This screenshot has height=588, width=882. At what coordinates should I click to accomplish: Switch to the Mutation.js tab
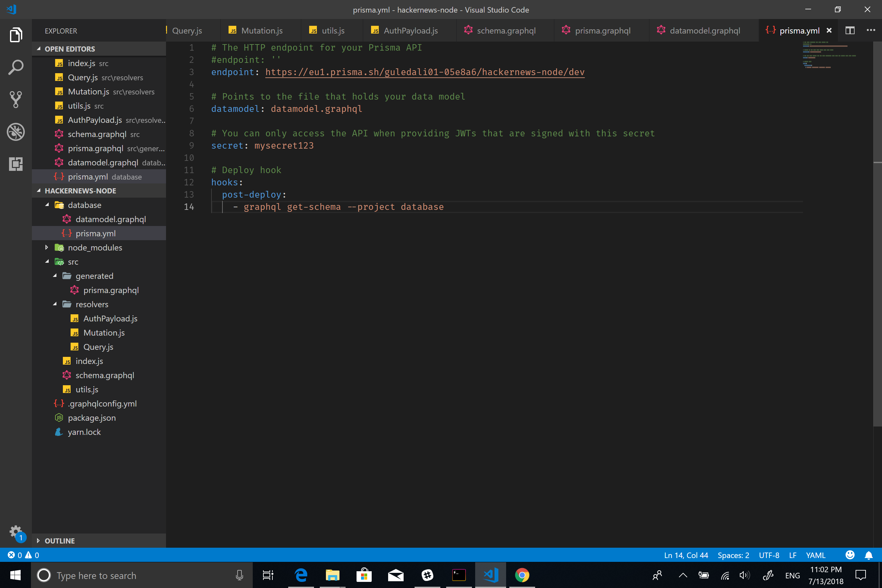(x=261, y=31)
